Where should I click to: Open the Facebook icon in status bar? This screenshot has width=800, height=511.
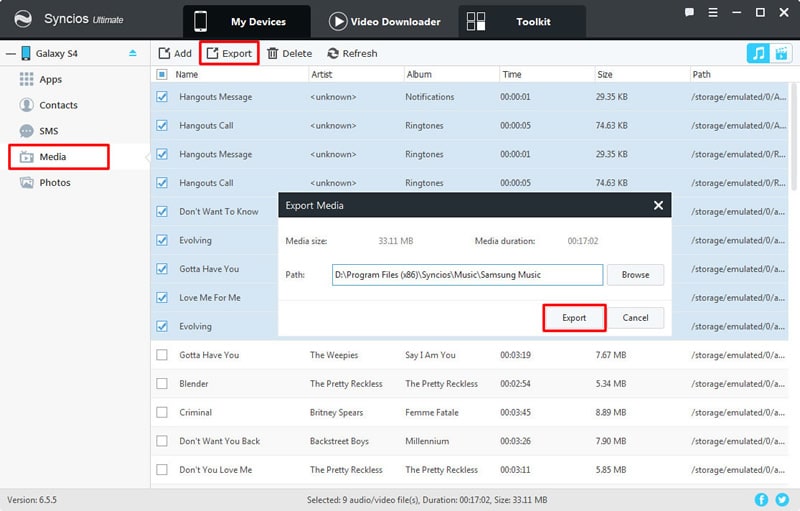(x=761, y=500)
